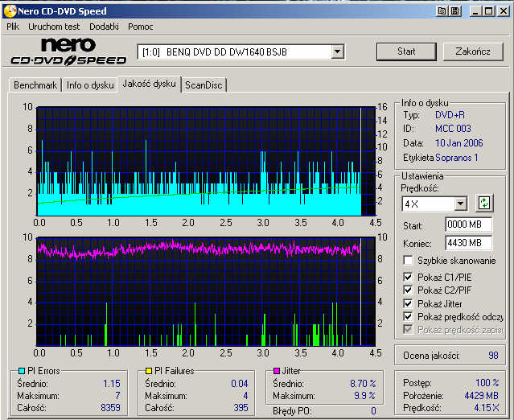Click the Start position field 0000 MB
The image size is (514, 420).
point(469,224)
